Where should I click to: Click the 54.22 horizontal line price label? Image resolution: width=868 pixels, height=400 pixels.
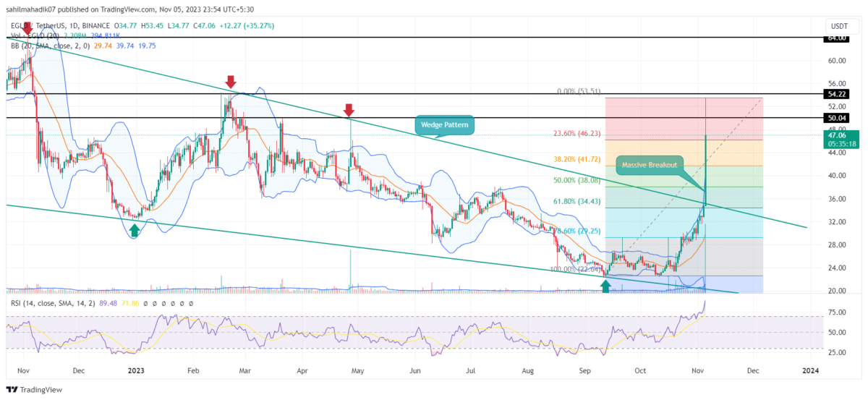pos(835,94)
